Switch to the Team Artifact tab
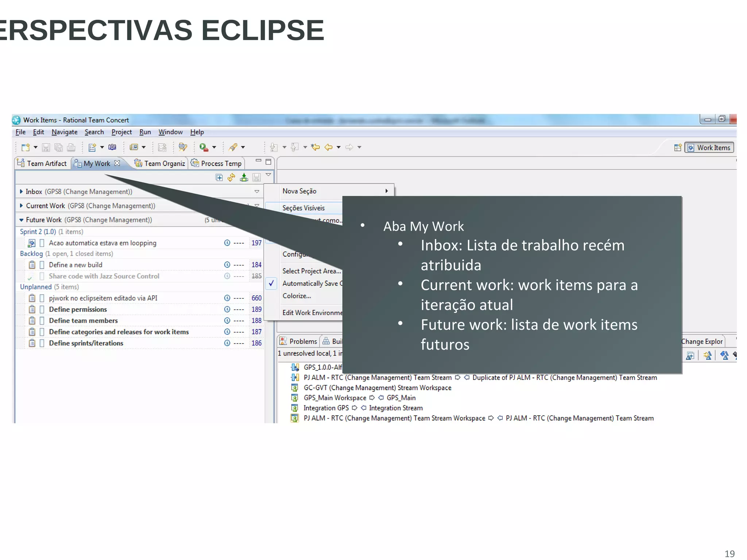Screen dimensions: 747x560 [42, 163]
